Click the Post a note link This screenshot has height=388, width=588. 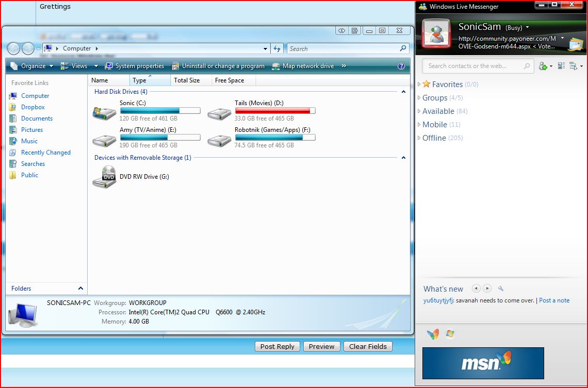tap(554, 300)
